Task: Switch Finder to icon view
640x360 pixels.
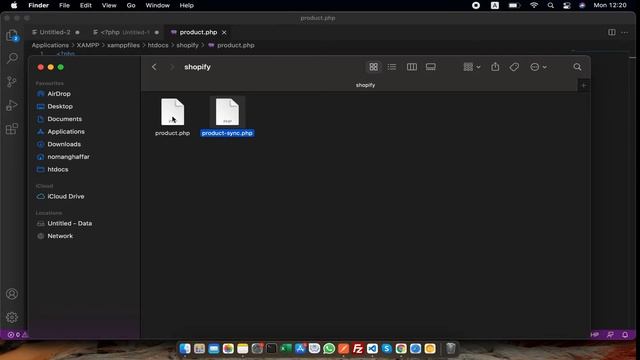Action: tap(373, 67)
